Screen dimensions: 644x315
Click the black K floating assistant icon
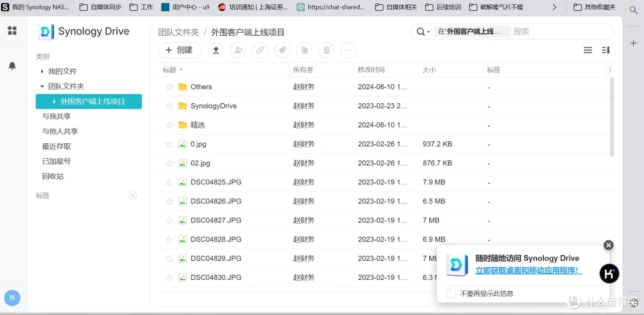609,273
